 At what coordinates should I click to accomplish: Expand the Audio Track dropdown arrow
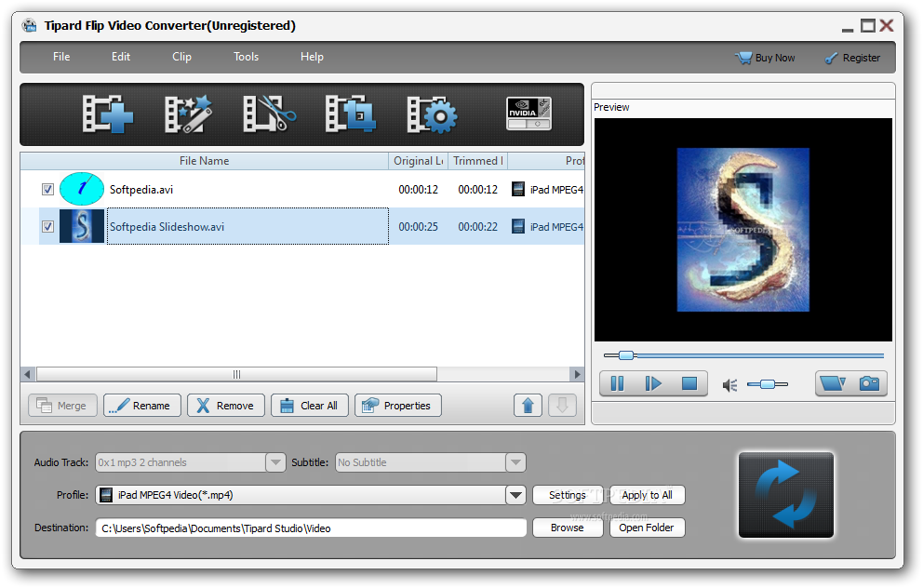[275, 462]
